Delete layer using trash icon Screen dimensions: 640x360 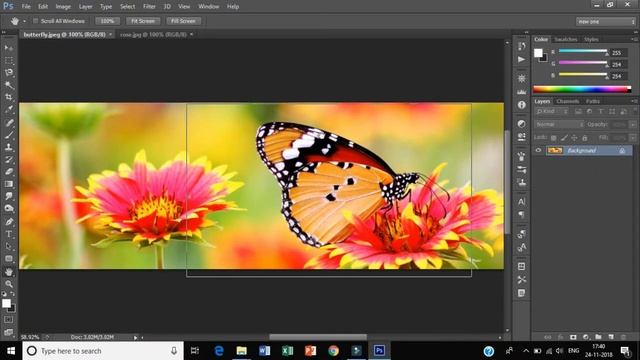(x=623, y=337)
